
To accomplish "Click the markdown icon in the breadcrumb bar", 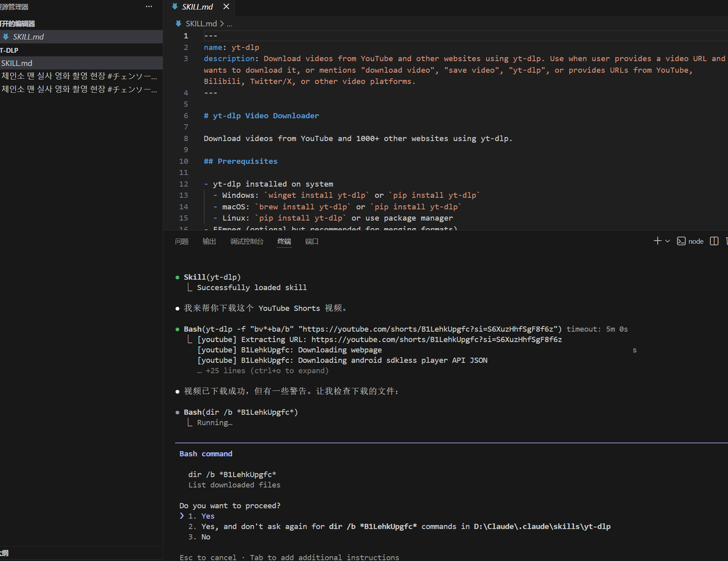I will pos(178,24).
